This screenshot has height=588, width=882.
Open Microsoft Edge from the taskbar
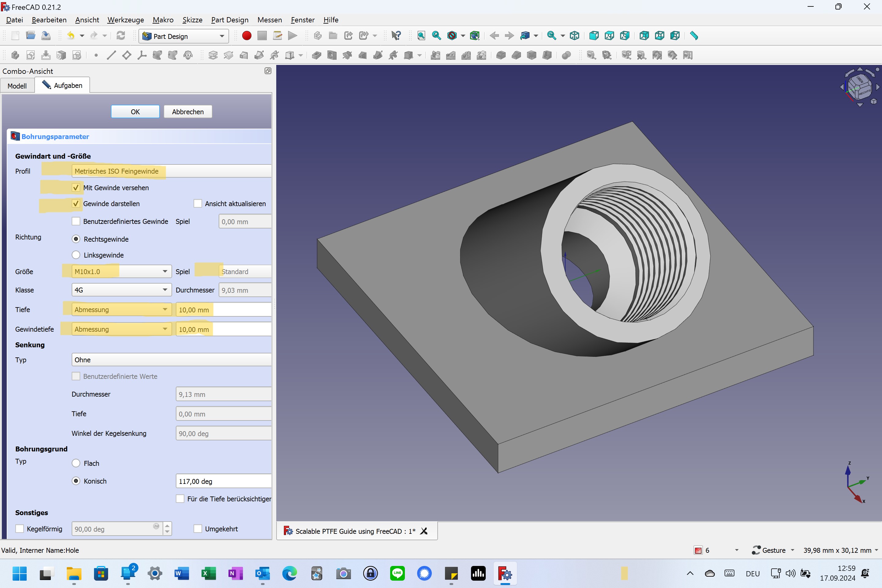coord(289,573)
